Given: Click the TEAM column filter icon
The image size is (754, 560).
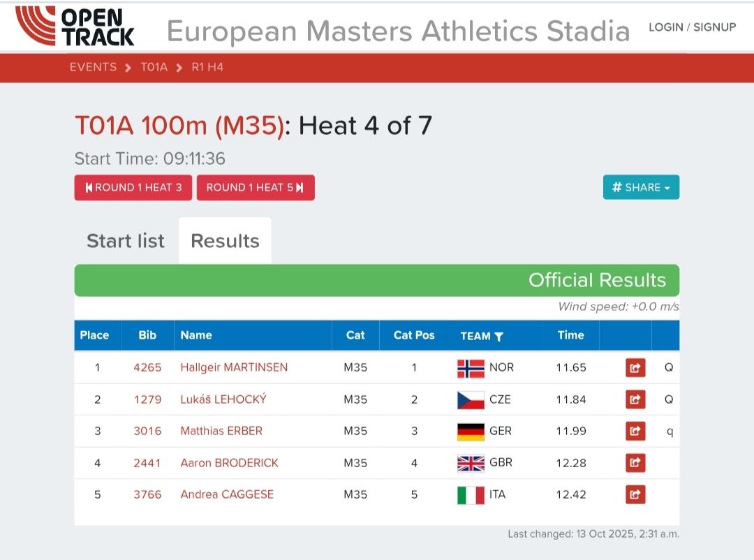Looking at the screenshot, I should tap(498, 337).
